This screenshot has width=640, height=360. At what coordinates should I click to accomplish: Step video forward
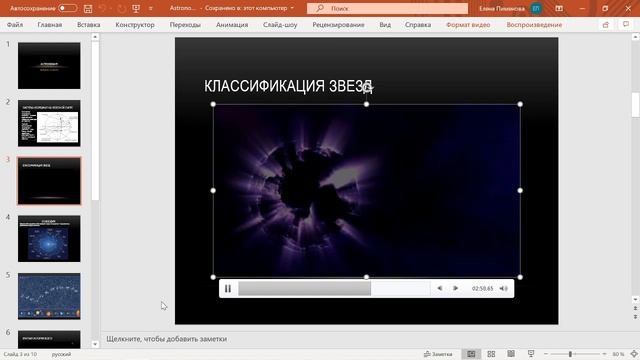456,288
